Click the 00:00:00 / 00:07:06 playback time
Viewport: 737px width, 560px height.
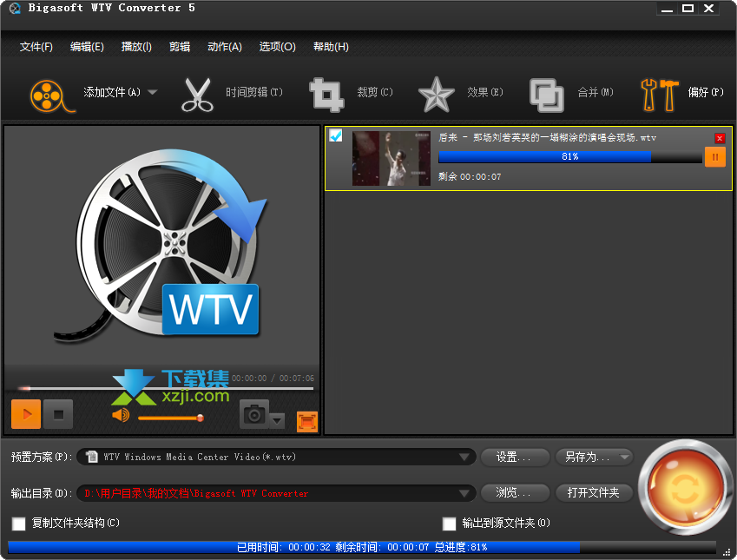click(273, 378)
